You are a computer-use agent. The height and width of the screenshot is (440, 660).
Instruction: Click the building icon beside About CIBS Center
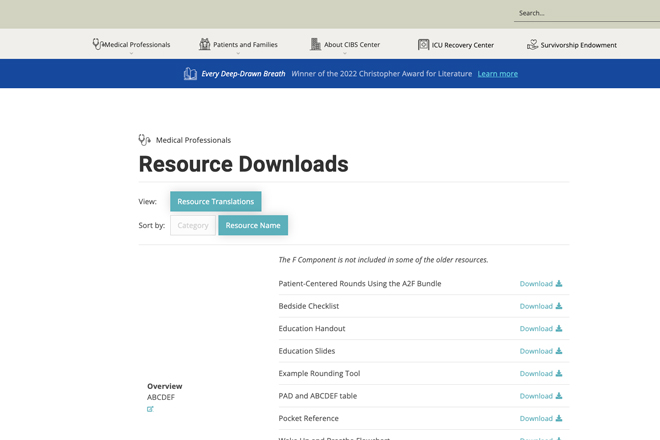tap(315, 44)
